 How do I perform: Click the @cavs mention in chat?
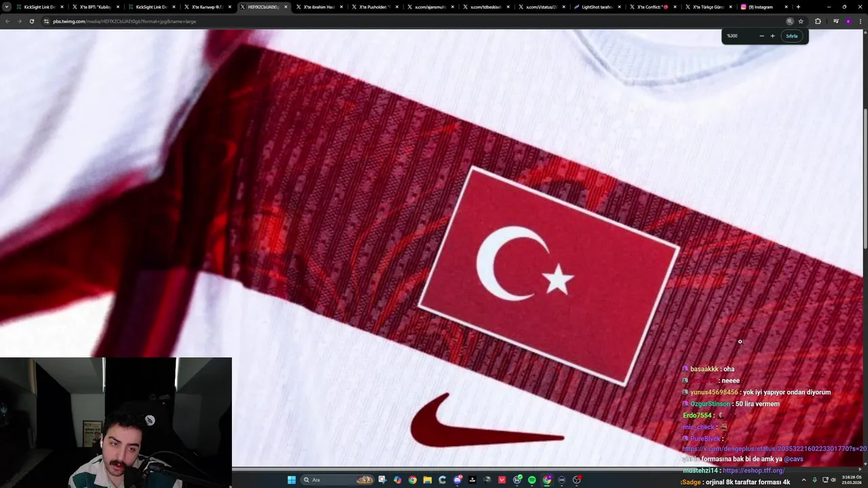pos(793,459)
